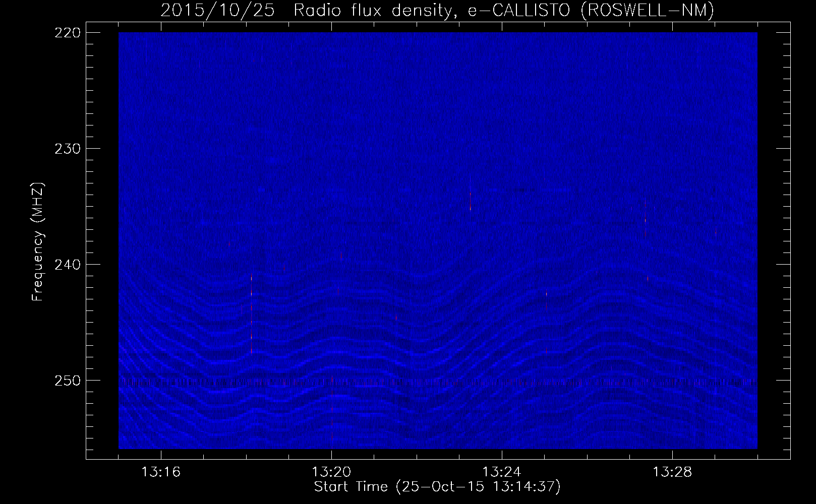Click the 13:28 time tick label
This screenshot has height=504, width=816.
pos(672,472)
